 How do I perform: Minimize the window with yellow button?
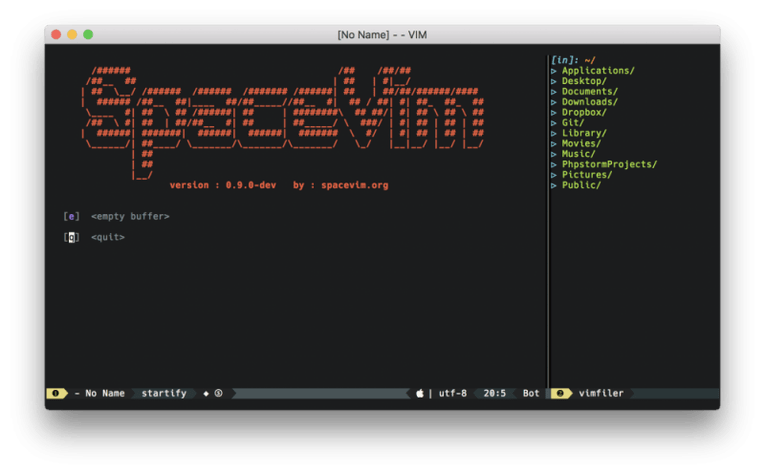pos(72,35)
